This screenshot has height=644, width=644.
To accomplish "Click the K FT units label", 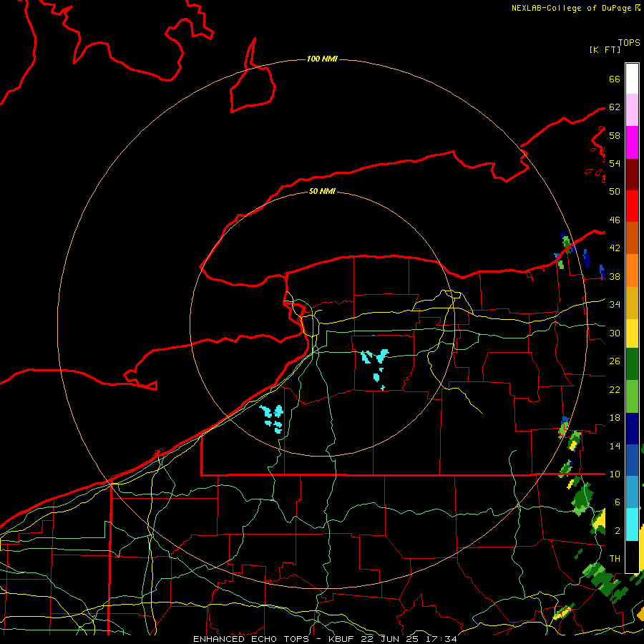I will pyautogui.click(x=605, y=49).
